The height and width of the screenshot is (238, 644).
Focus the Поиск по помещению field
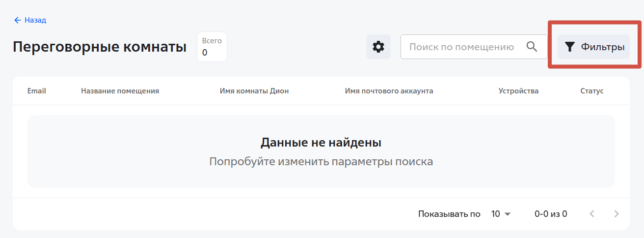(474, 47)
